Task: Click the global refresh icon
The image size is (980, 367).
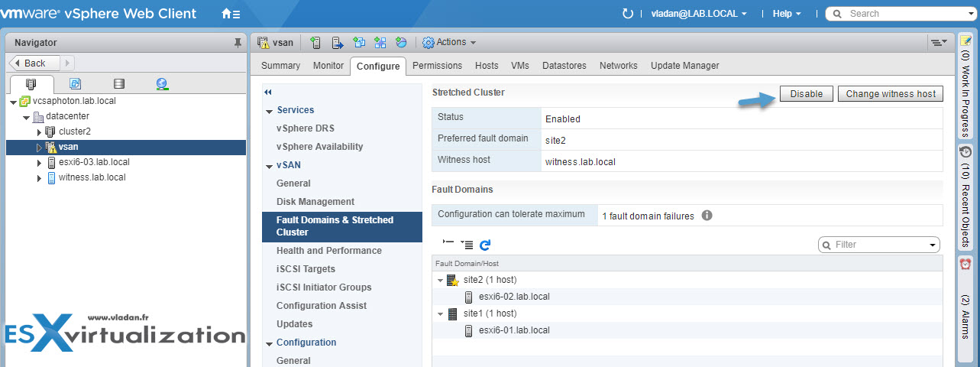Action: 628,14
